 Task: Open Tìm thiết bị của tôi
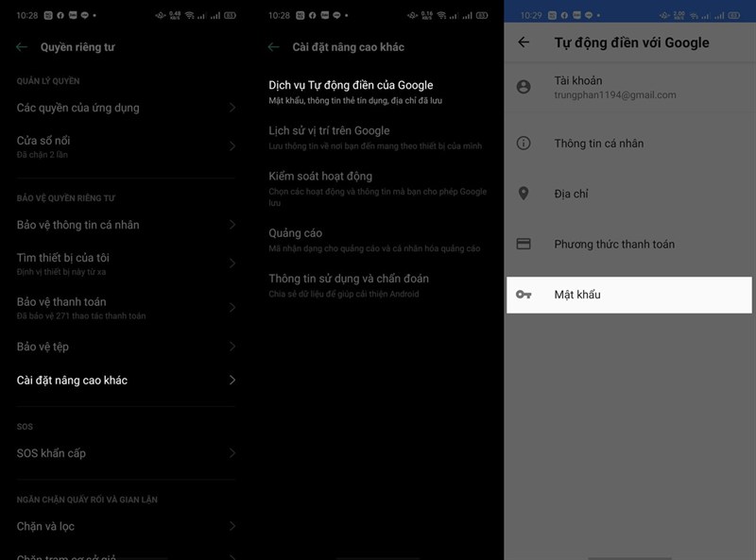[126, 263]
